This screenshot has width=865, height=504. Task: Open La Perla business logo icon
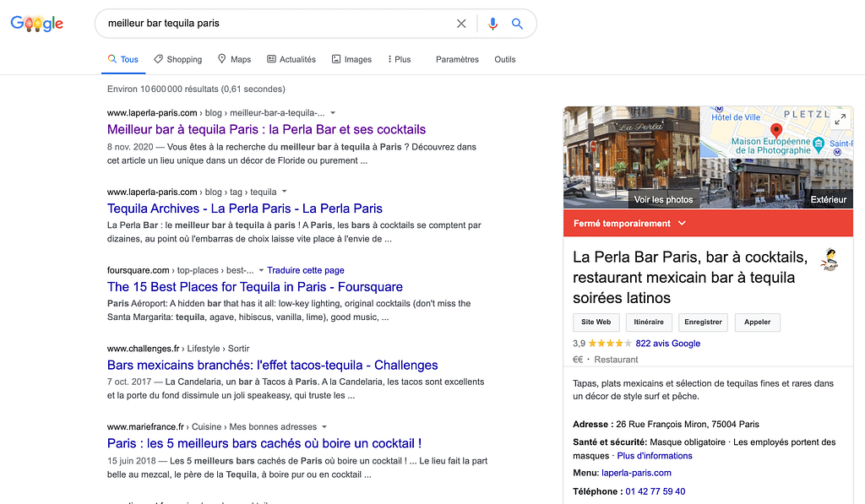(x=830, y=260)
